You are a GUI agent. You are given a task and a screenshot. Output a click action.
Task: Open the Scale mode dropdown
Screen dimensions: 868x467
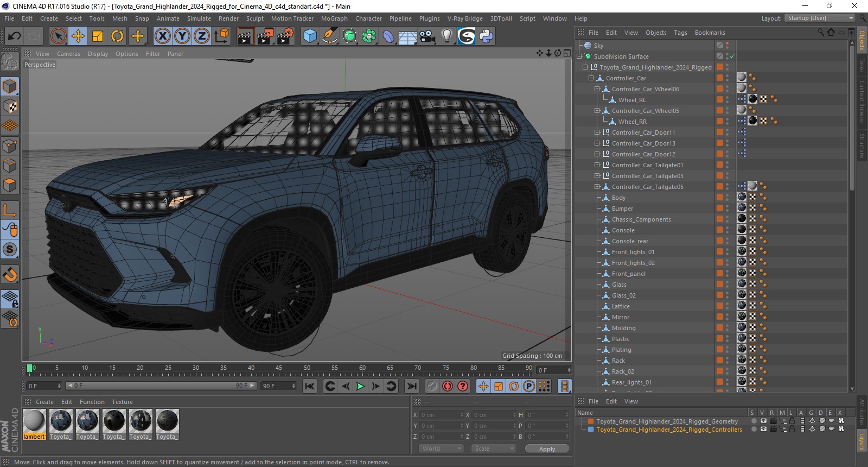(493, 449)
